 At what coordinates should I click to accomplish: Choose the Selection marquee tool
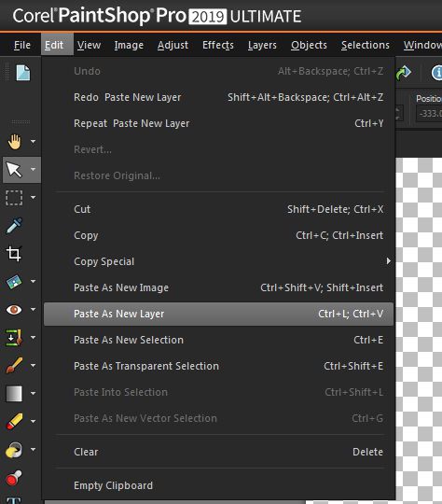[15, 197]
